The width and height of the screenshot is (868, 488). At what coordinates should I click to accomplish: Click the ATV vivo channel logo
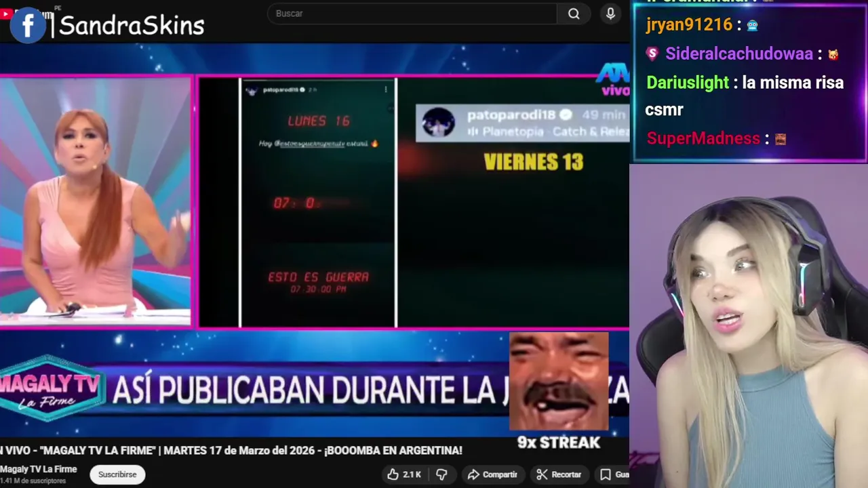pos(613,80)
